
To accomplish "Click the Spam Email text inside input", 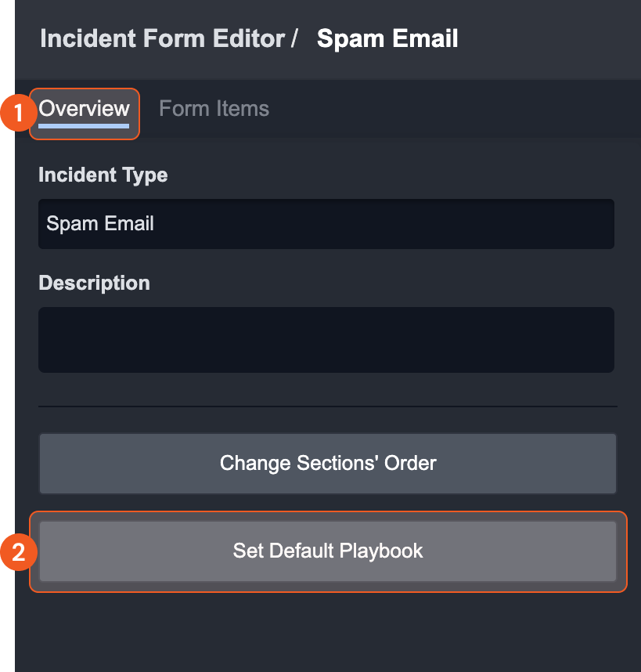I will (x=100, y=224).
